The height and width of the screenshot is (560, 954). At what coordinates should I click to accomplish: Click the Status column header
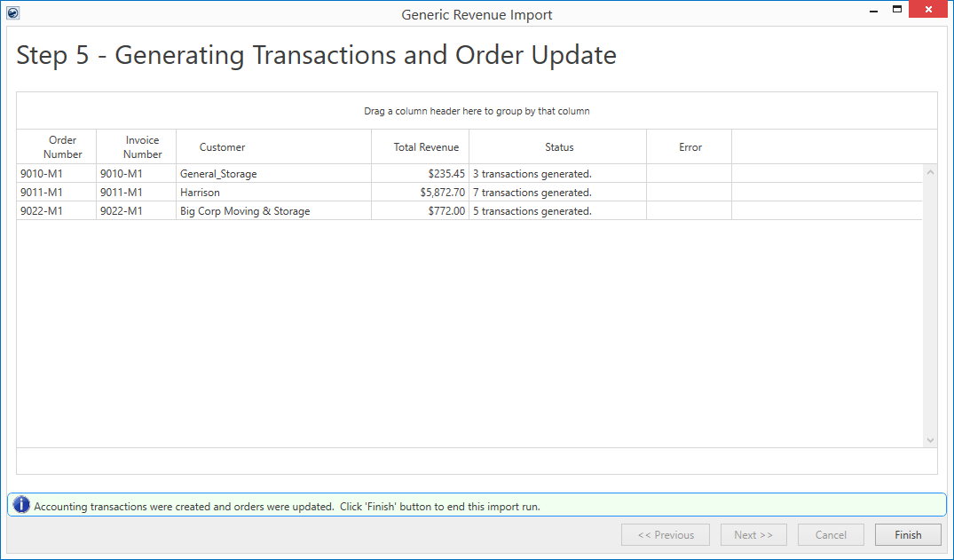pyautogui.click(x=559, y=147)
